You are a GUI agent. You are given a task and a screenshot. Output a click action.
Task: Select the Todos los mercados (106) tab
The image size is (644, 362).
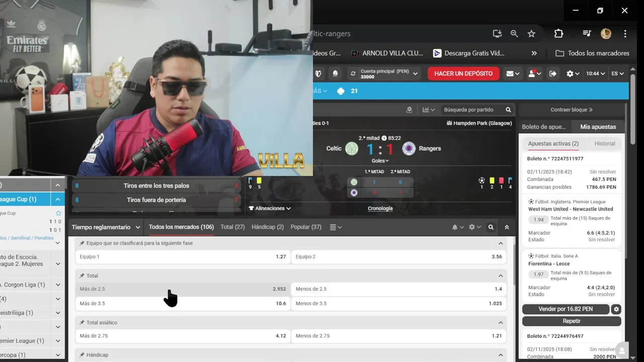point(181,227)
